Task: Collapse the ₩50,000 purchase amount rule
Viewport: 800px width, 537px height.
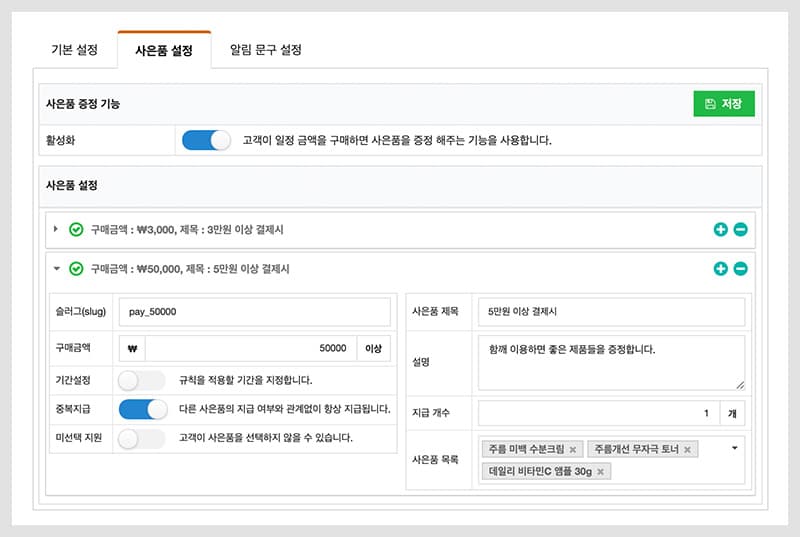Action: pyautogui.click(x=56, y=269)
